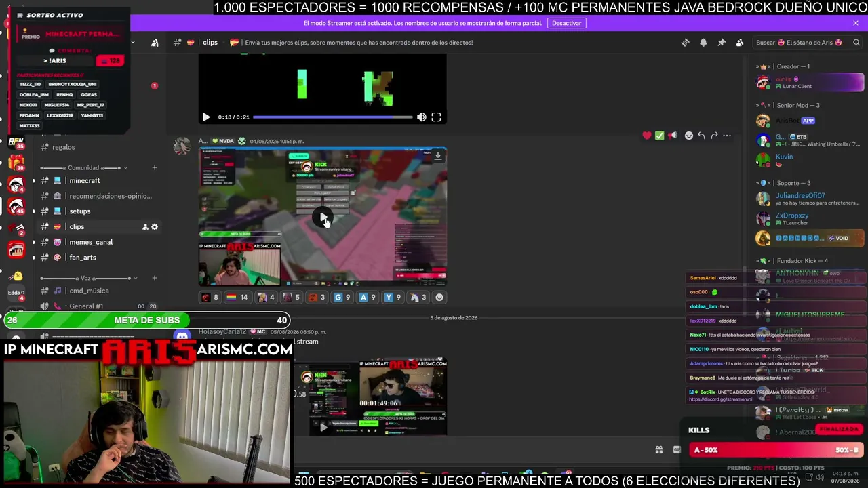Image resolution: width=868 pixels, height=488 pixels.
Task: Collapse the Comunidad category
Action: coord(84,168)
